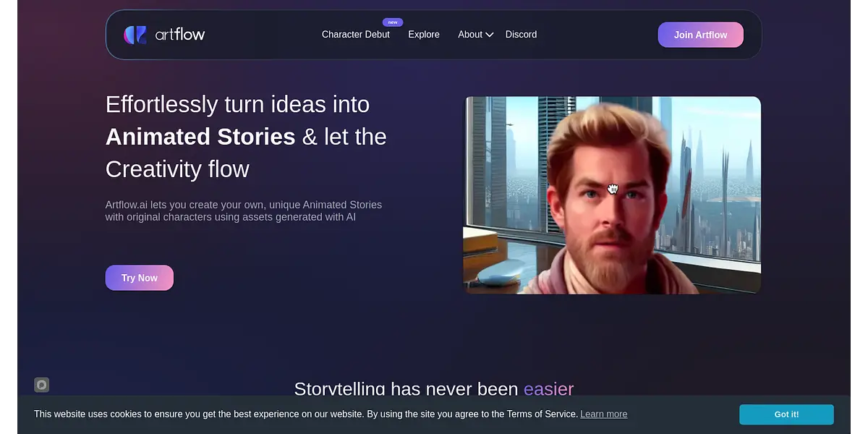This screenshot has height=434, width=868.
Task: Click the Artflow.ai description paragraph
Action: (x=243, y=210)
